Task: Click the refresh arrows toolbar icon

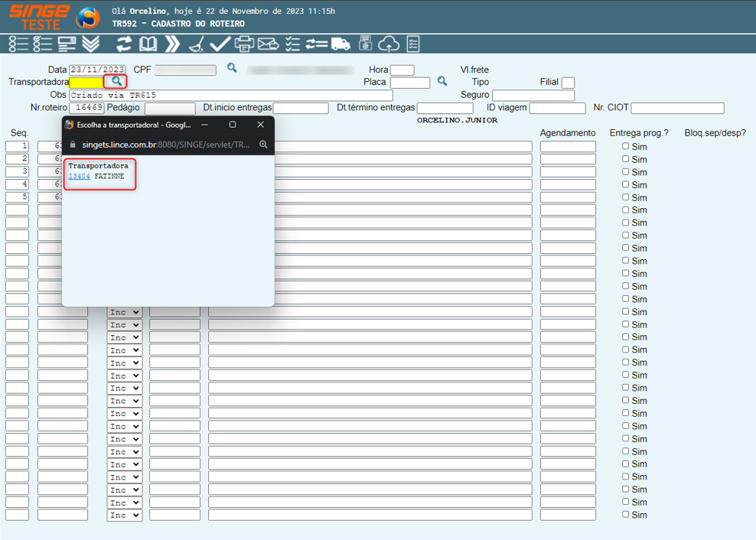Action: click(124, 44)
